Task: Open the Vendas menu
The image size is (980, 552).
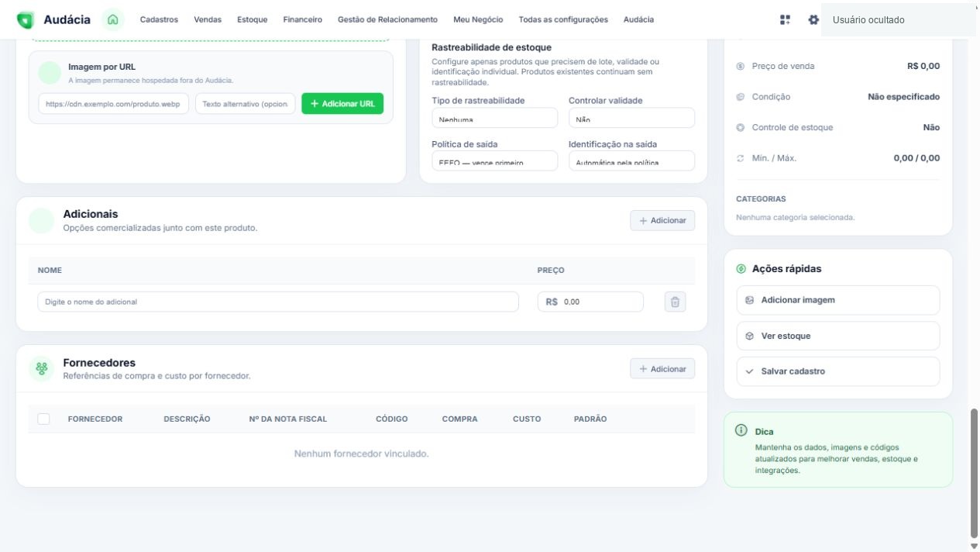Action: 208,19
